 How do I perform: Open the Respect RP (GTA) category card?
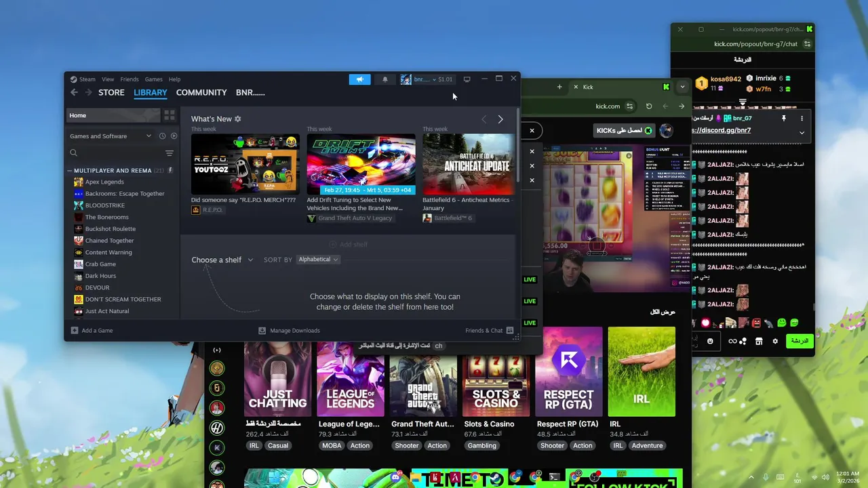click(569, 371)
